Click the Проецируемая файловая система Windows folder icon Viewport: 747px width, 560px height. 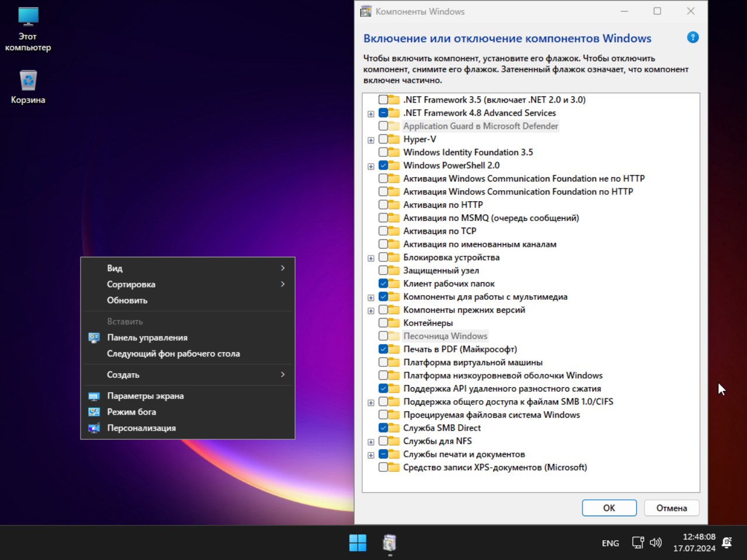pos(394,415)
